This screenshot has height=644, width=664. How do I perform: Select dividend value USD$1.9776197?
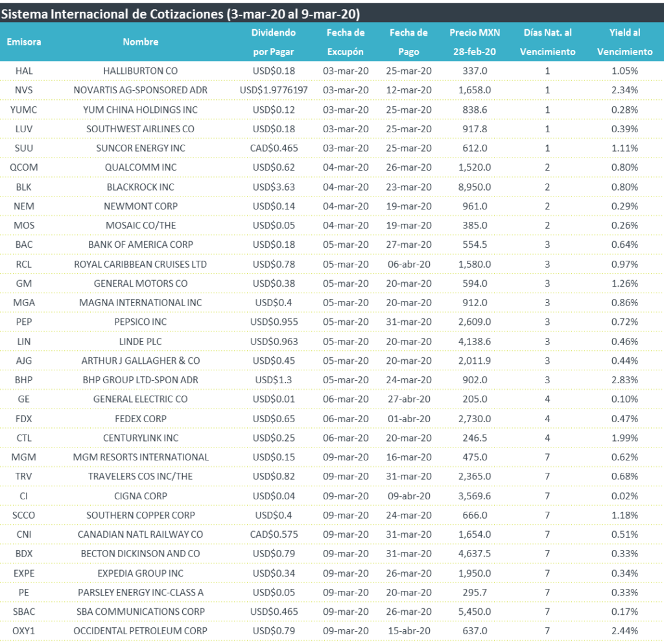(274, 90)
